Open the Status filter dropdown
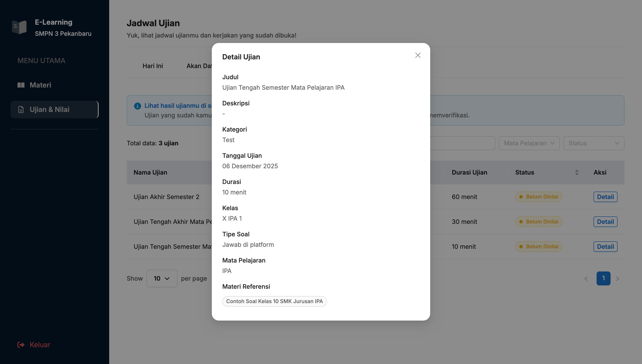This screenshot has height=364, width=642. [594, 143]
